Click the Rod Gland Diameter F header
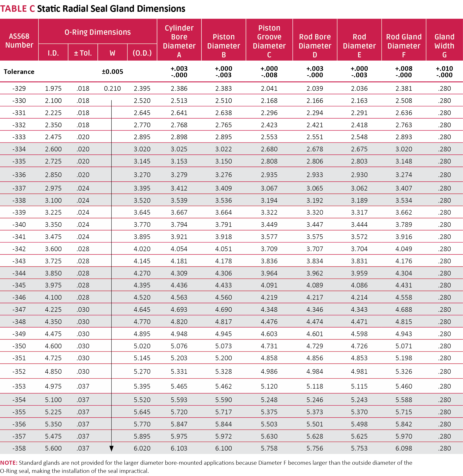 [x=404, y=45]
